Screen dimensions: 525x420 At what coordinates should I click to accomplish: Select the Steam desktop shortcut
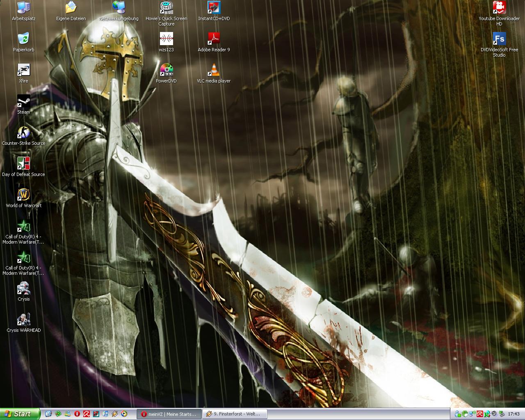coord(24,105)
